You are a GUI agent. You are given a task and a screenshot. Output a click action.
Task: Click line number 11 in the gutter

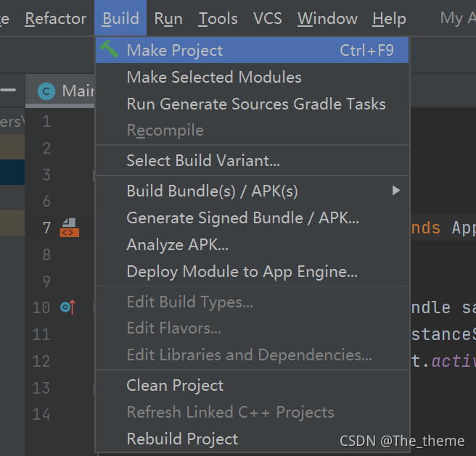coord(41,335)
